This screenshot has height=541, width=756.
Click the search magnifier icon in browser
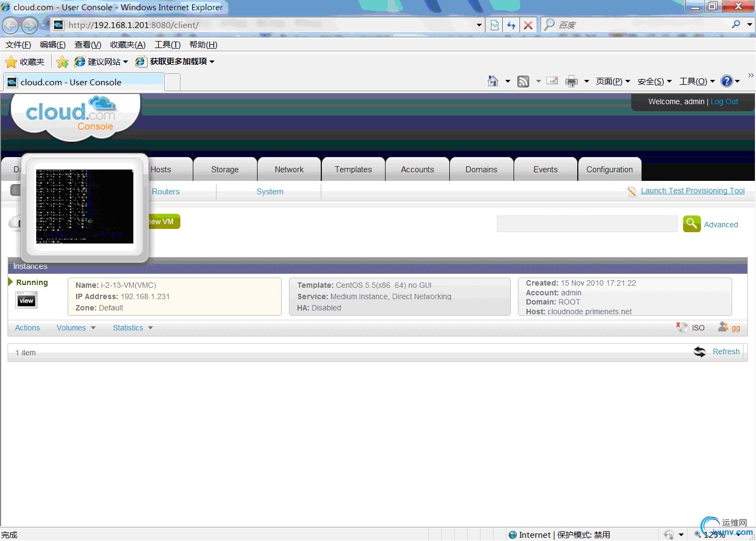click(x=735, y=24)
